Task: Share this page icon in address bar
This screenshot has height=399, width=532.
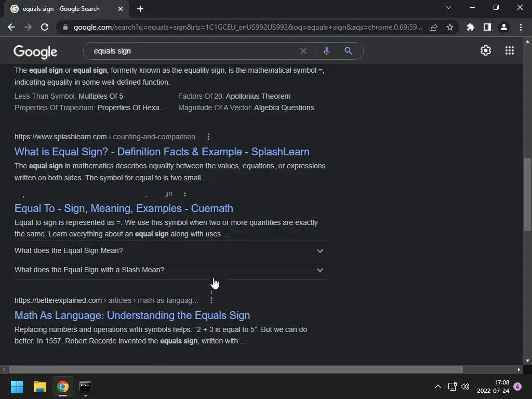Action: click(433, 27)
